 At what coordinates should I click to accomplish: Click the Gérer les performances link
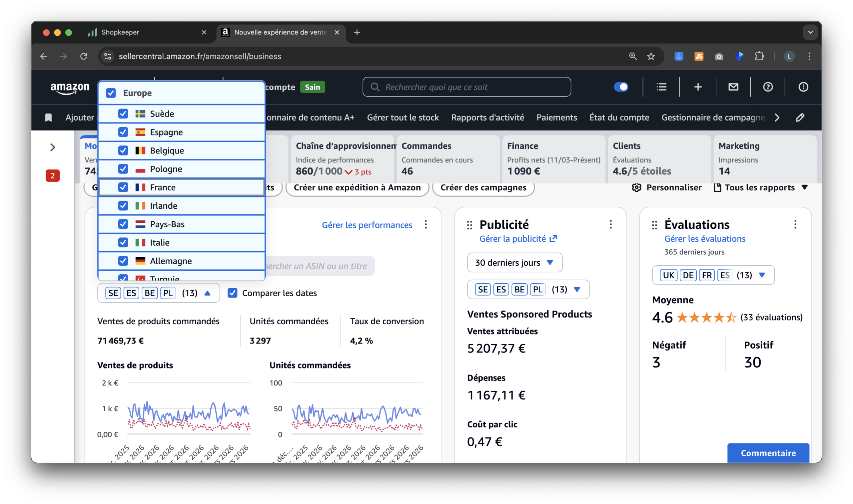click(367, 225)
